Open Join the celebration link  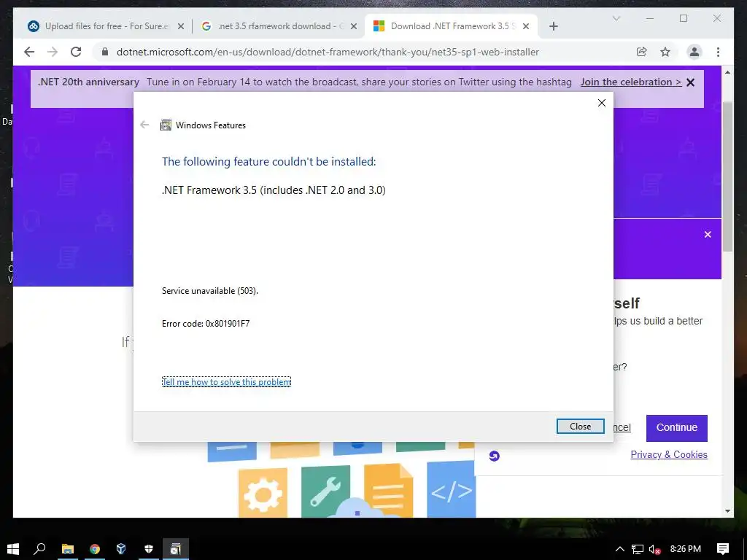(x=631, y=82)
